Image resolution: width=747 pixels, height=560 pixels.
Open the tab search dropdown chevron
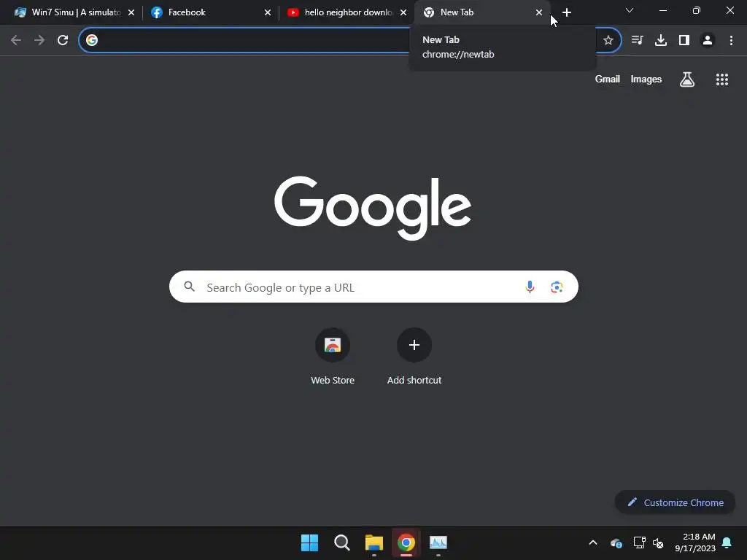click(x=630, y=10)
